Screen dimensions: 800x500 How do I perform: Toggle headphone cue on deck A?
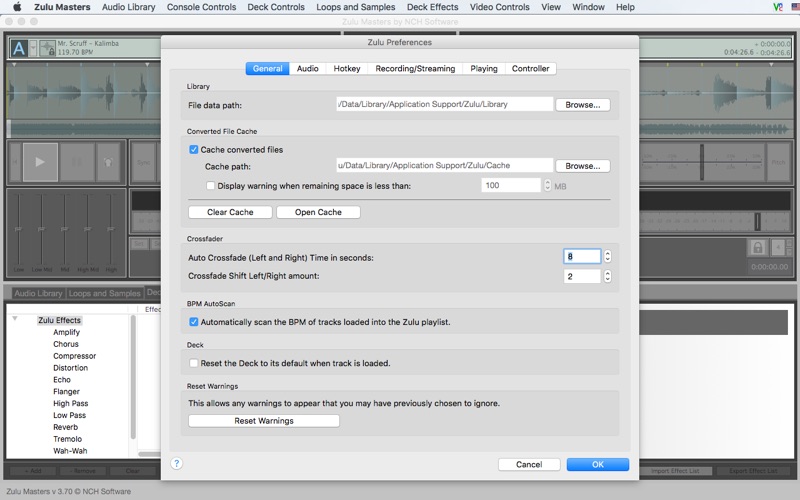pos(108,162)
